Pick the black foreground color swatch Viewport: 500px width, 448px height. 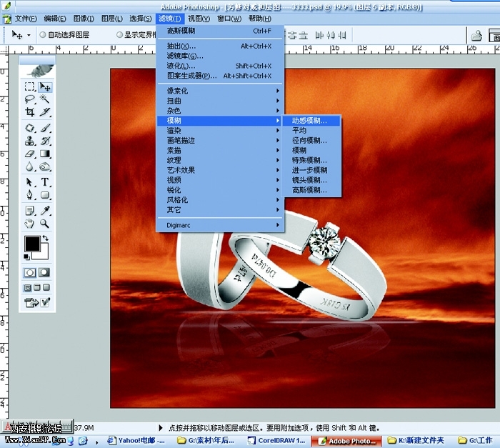click(32, 244)
